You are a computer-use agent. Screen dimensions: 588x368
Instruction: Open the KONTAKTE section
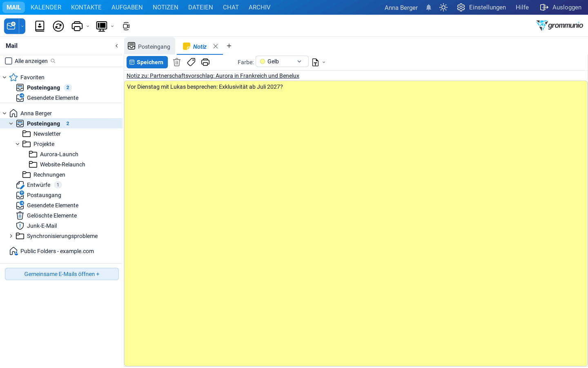pyautogui.click(x=86, y=7)
